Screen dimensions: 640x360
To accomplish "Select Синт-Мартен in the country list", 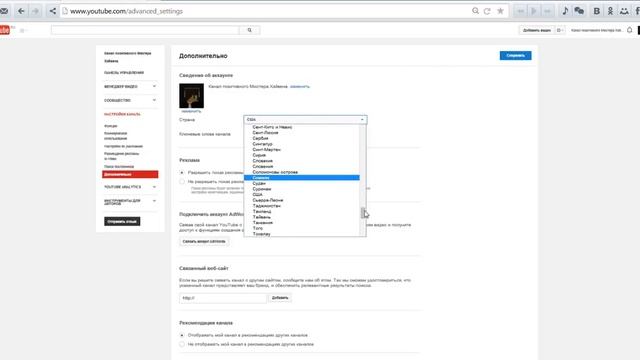I will pos(302,149).
